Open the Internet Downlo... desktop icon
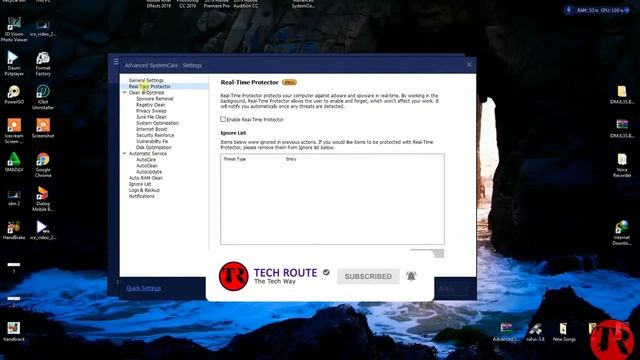This screenshot has width=640, height=360. [622, 233]
